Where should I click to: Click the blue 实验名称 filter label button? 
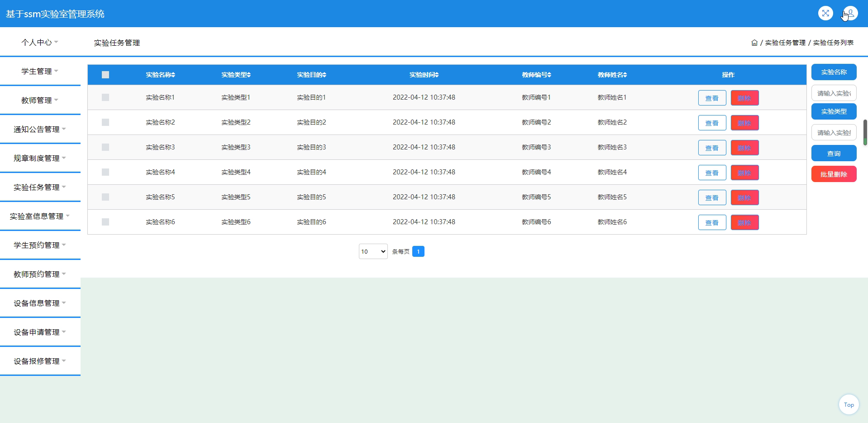point(834,72)
